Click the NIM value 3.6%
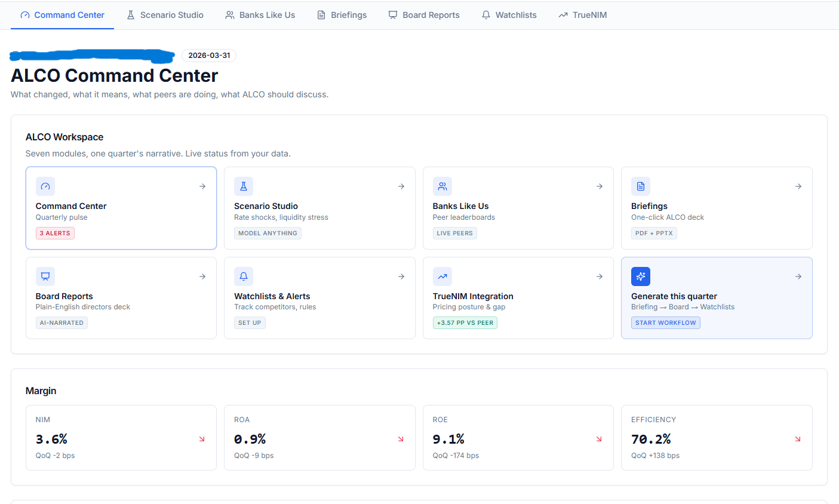 pos(51,439)
